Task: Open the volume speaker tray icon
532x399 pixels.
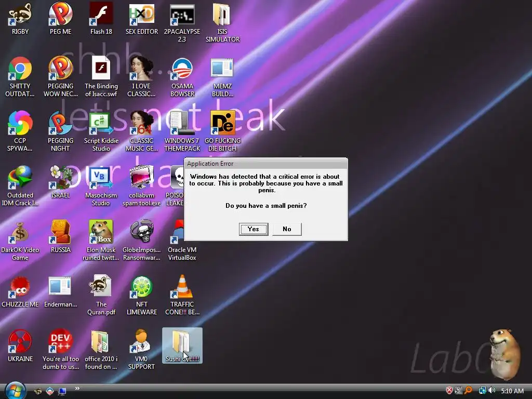Action: (492, 391)
